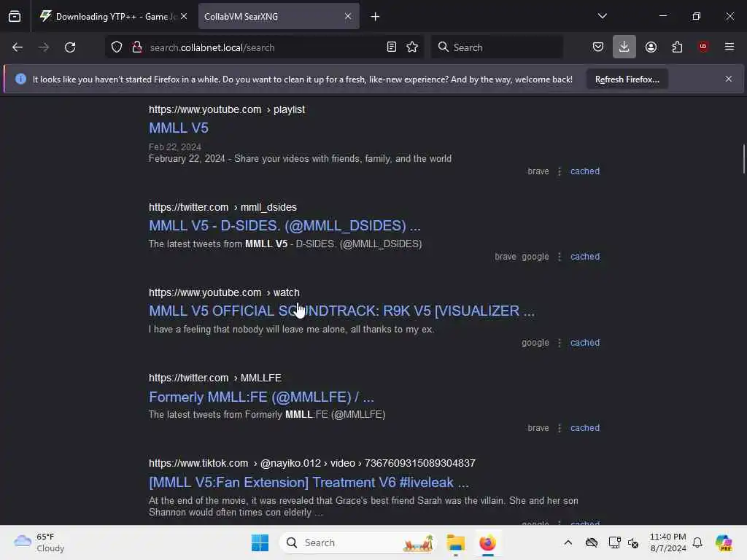Expand options menu for MMLL V5 playlist result

(560, 171)
